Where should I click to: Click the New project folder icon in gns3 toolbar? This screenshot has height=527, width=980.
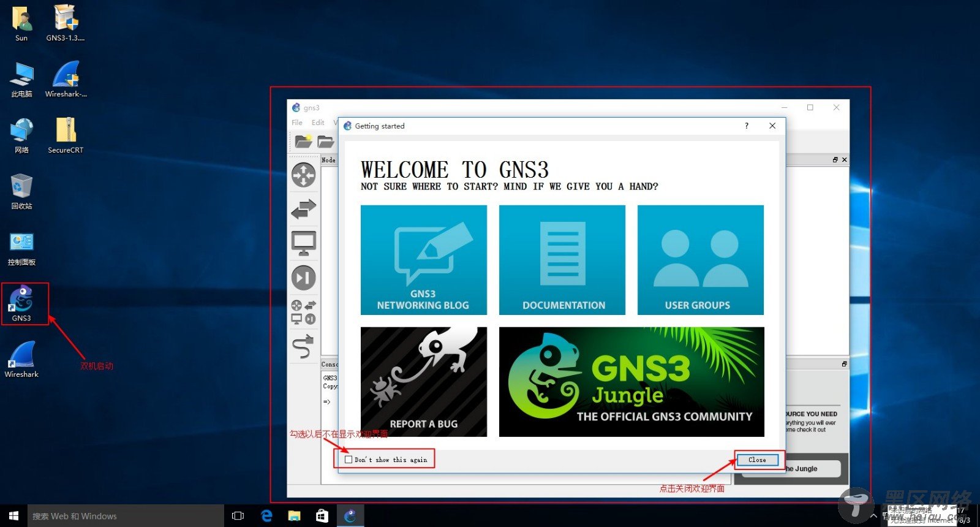303,142
